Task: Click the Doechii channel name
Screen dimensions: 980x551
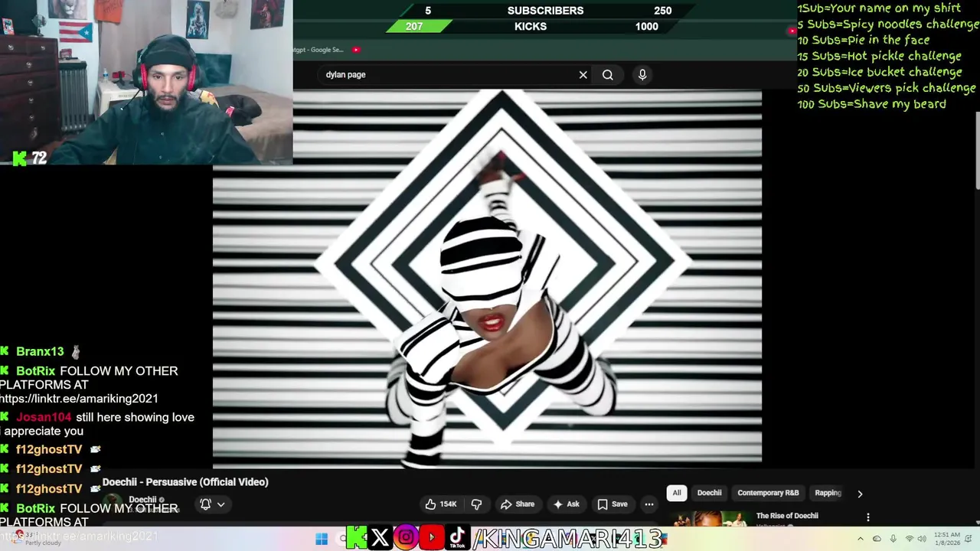Action: click(x=142, y=500)
